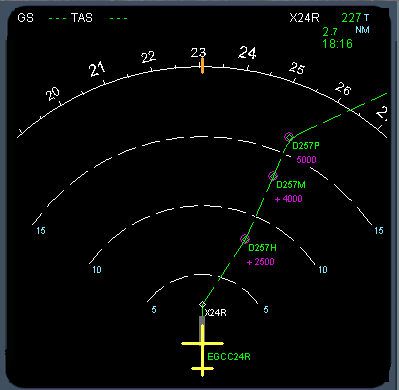Click the left 15 range ring label

point(41,231)
